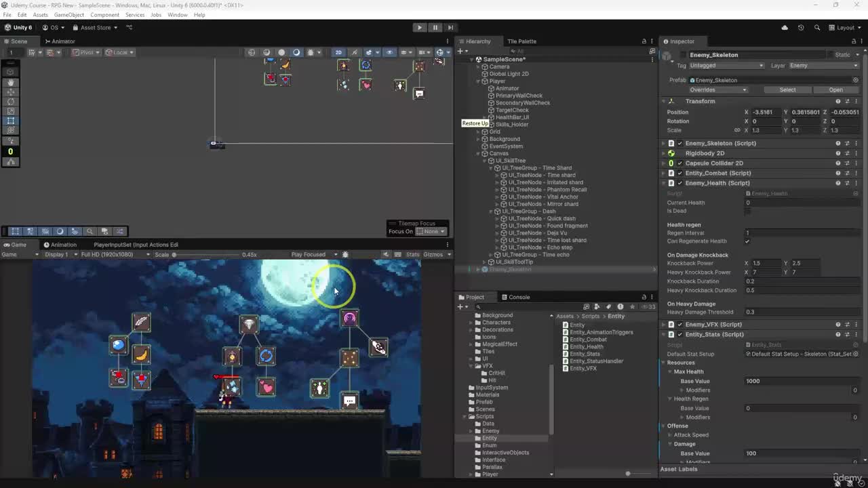Toggle the Entity_Combat script checkbox
The image size is (868, 488).
pos(679,173)
